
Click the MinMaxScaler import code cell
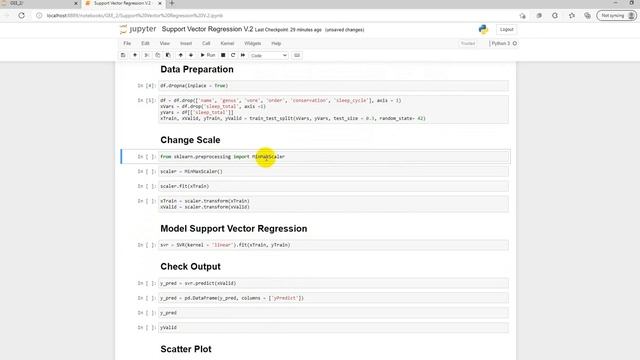(x=333, y=157)
